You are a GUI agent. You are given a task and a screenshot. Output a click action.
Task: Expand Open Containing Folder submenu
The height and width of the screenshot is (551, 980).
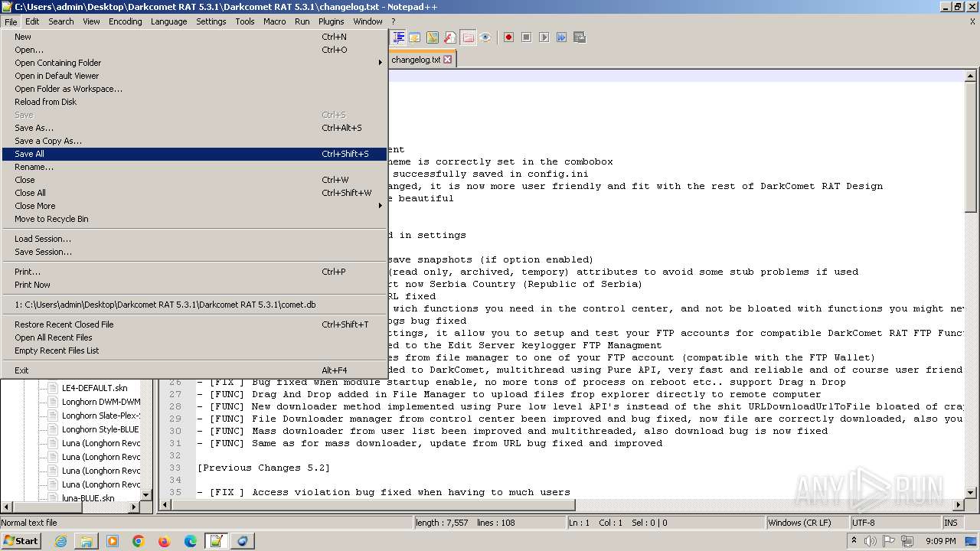194,63
